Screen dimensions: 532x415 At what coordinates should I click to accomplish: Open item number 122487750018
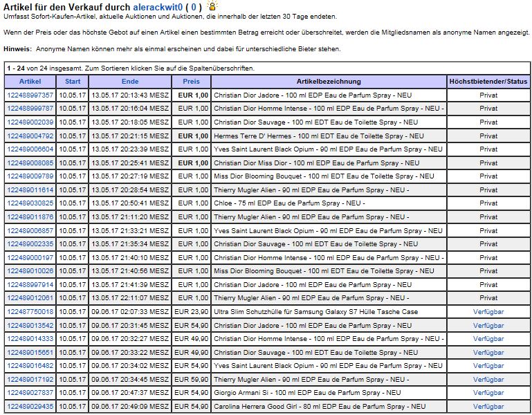coord(30,312)
